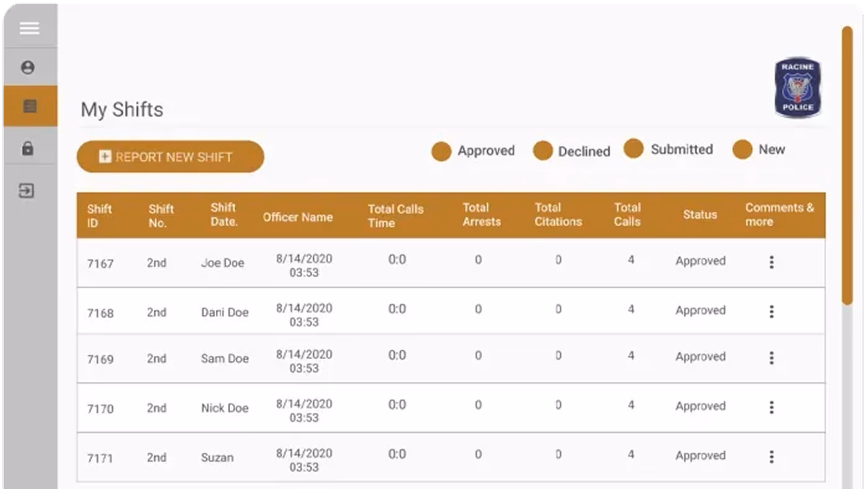Select the profile icon in the sidebar
This screenshot has height=489, width=868.
coord(28,67)
